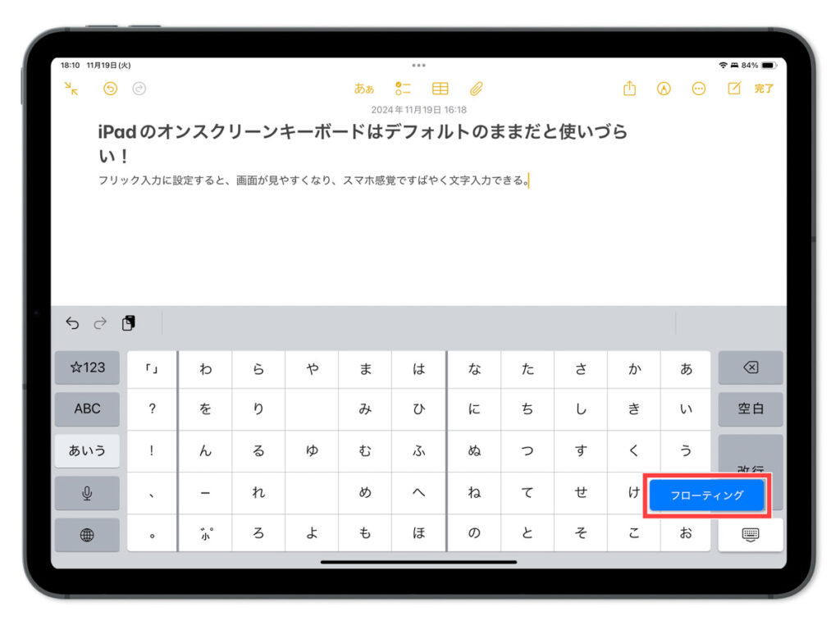Tap the お kana key
Screen dimensions: 840x630
[687, 533]
